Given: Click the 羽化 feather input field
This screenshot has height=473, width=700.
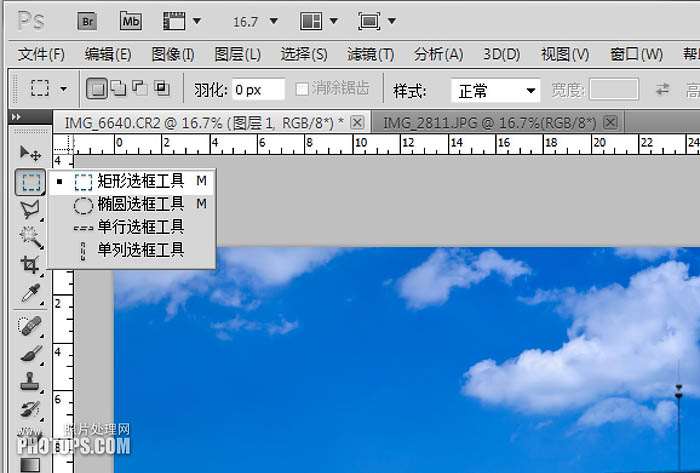Looking at the screenshot, I should pyautogui.click(x=258, y=90).
